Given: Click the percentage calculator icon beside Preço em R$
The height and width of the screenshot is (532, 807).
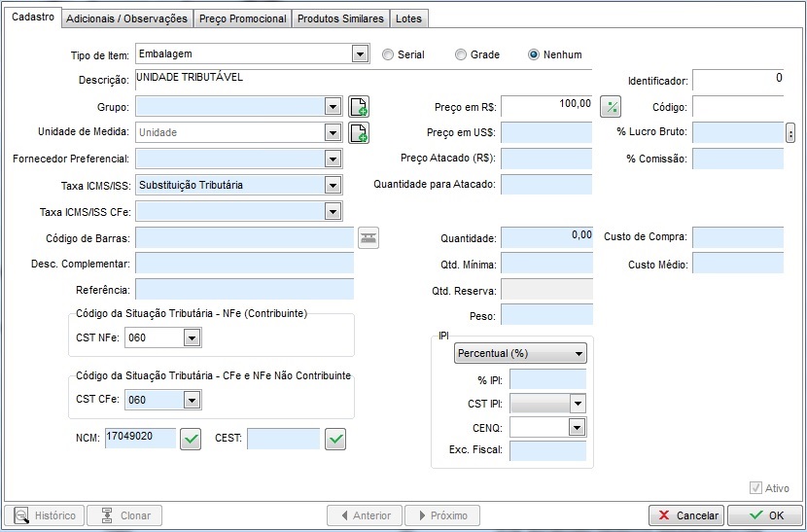Looking at the screenshot, I should pyautogui.click(x=611, y=107).
